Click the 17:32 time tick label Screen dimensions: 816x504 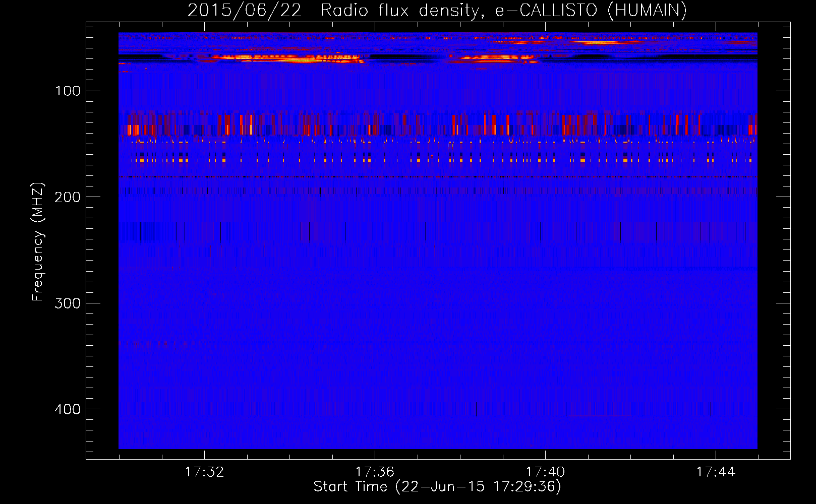(204, 472)
